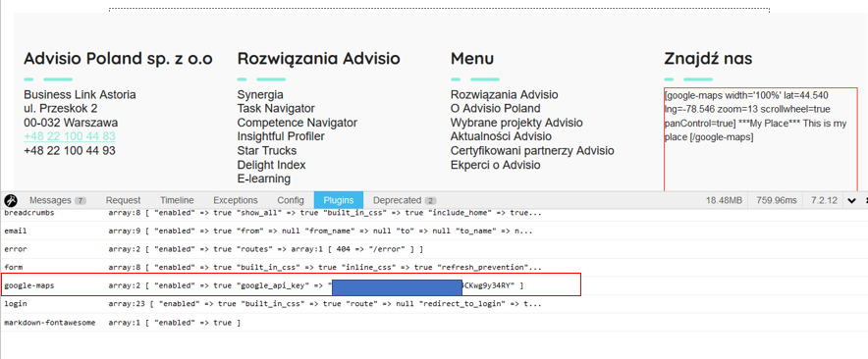
Task: Click the +48 22 100 44 93 number
Action: pos(70,150)
